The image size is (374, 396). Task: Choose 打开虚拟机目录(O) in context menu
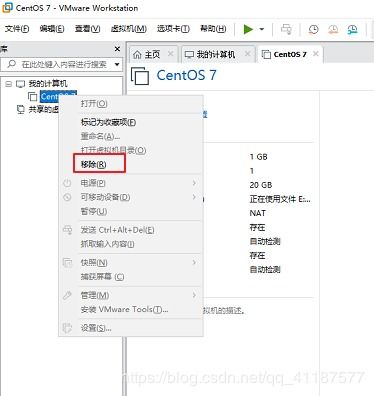131,150
